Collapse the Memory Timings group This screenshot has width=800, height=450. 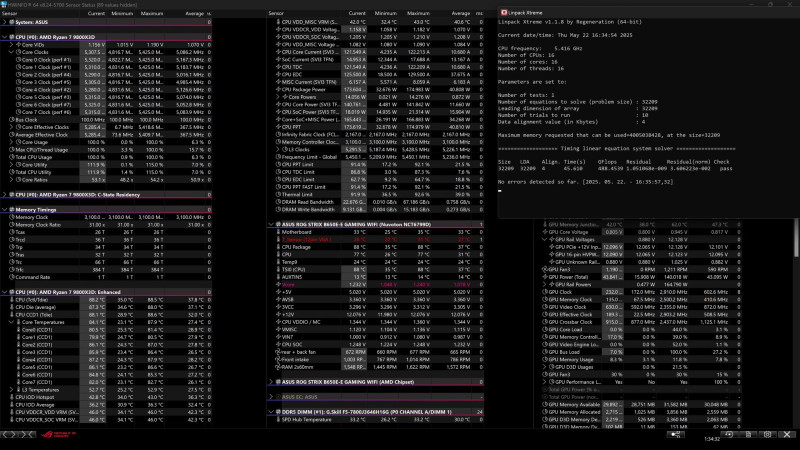click(x=5, y=210)
